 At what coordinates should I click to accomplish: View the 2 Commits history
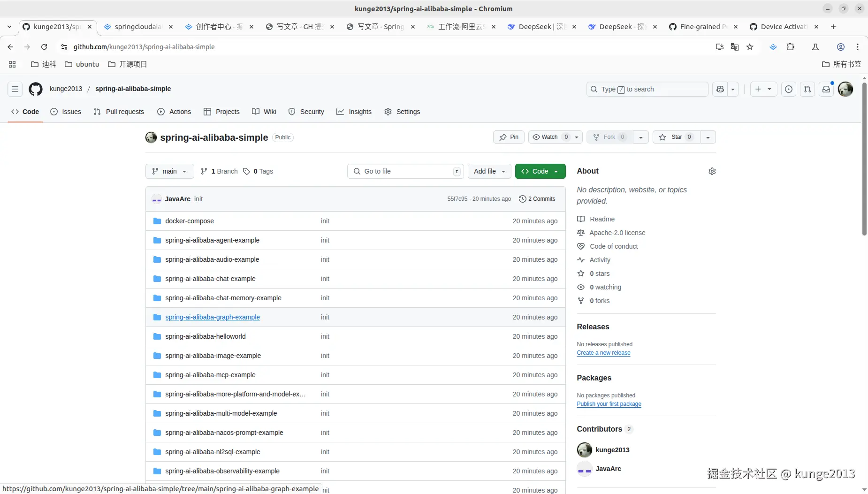pyautogui.click(x=537, y=199)
